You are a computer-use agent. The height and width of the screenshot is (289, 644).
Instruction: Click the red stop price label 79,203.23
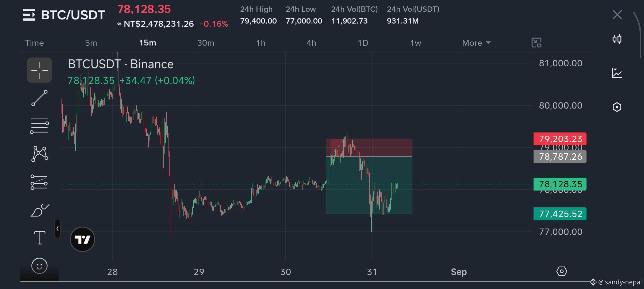click(560, 139)
